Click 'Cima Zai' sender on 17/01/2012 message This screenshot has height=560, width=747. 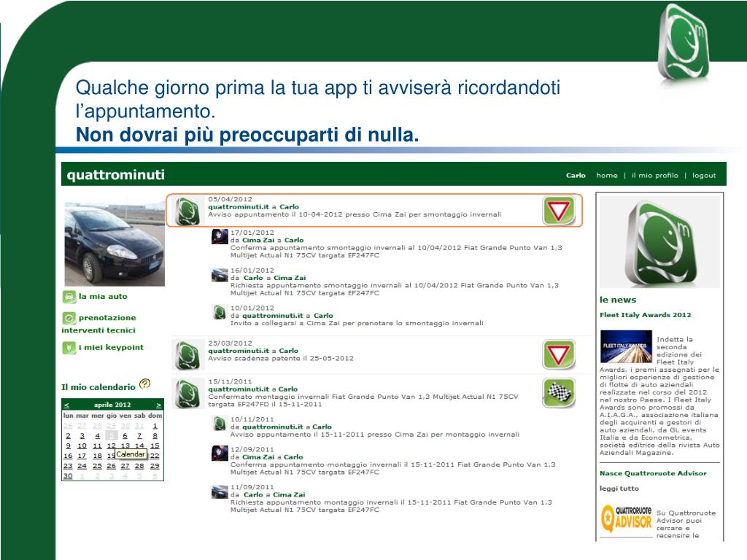click(x=258, y=241)
